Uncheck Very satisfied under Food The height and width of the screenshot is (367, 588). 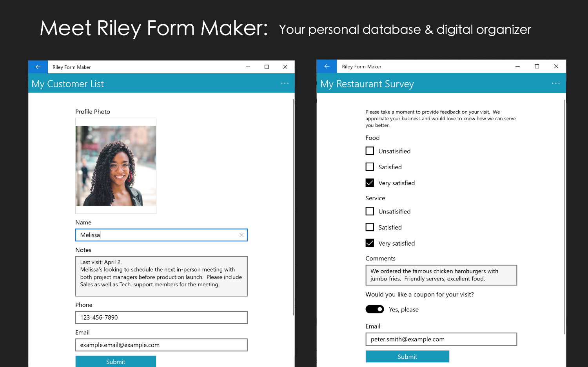point(370,183)
